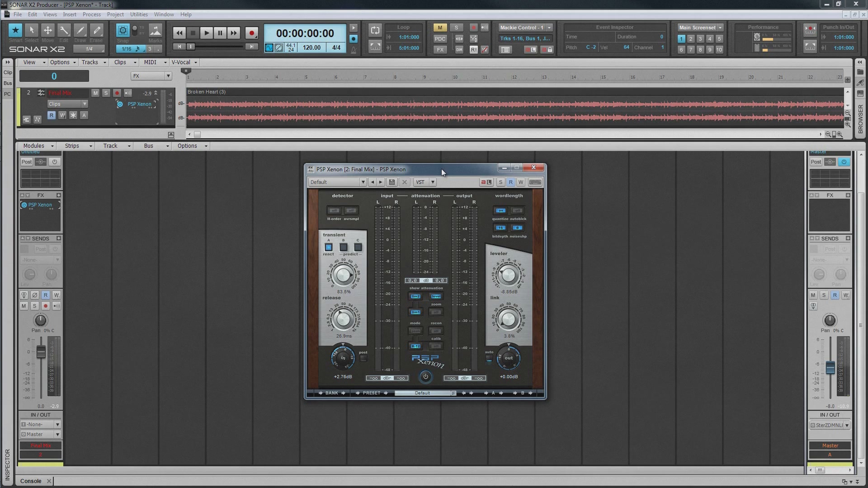Image resolution: width=868 pixels, height=488 pixels.
Task: Select transient mode B in Xenon
Action: point(343,247)
